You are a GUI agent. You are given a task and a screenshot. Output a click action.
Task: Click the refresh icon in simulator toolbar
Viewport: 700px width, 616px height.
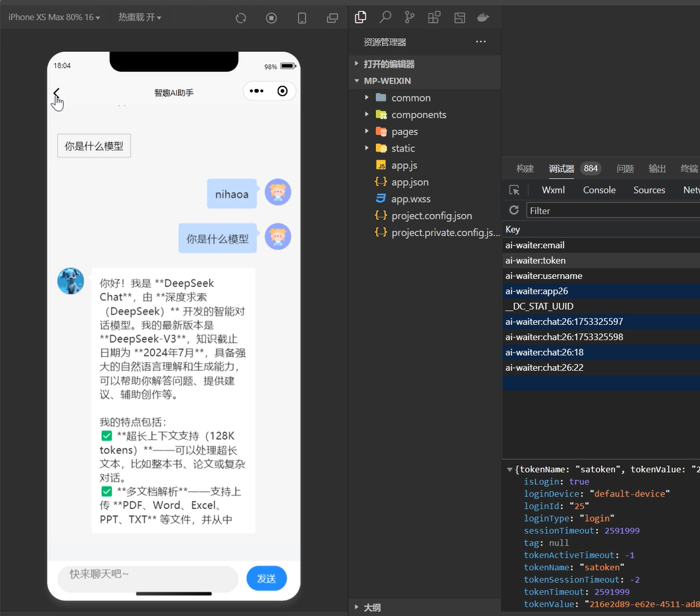(x=240, y=18)
